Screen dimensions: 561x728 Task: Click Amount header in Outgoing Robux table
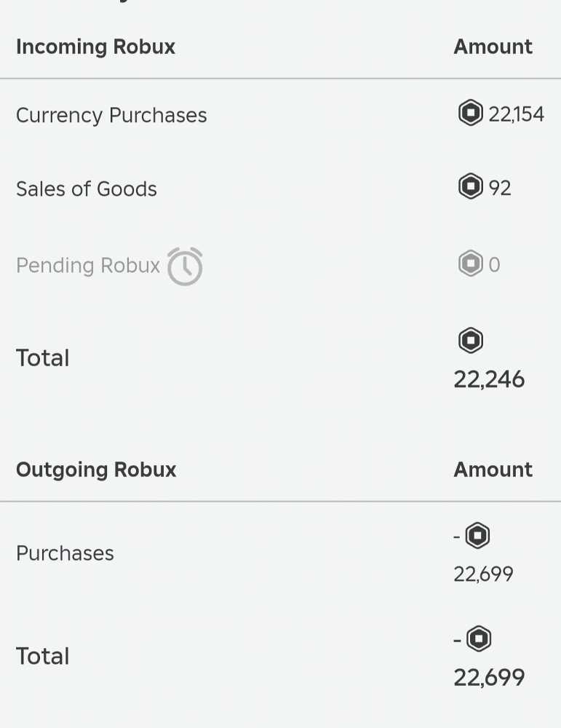coord(493,470)
